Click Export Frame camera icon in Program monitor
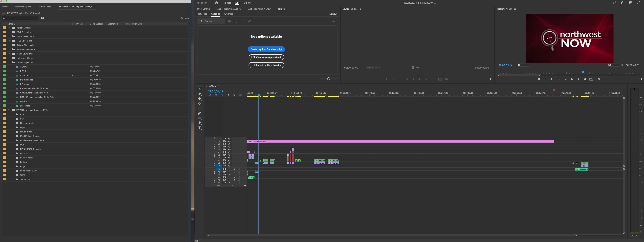This screenshot has height=242, width=644. 599,79
